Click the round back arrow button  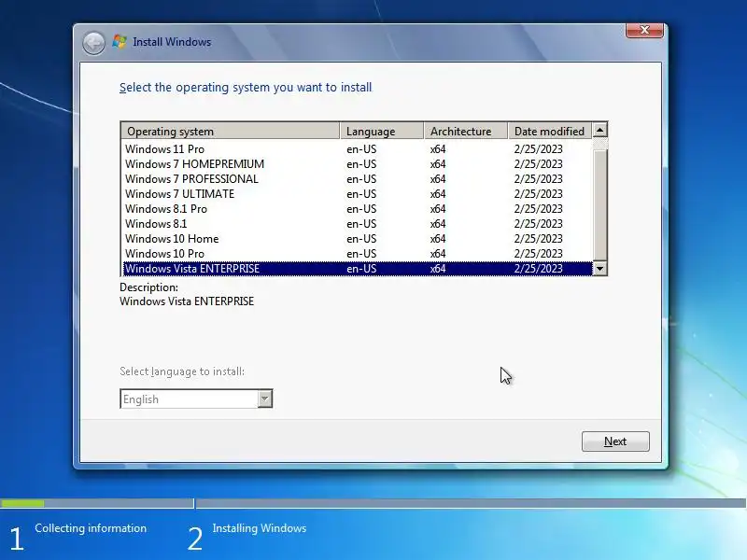click(93, 43)
